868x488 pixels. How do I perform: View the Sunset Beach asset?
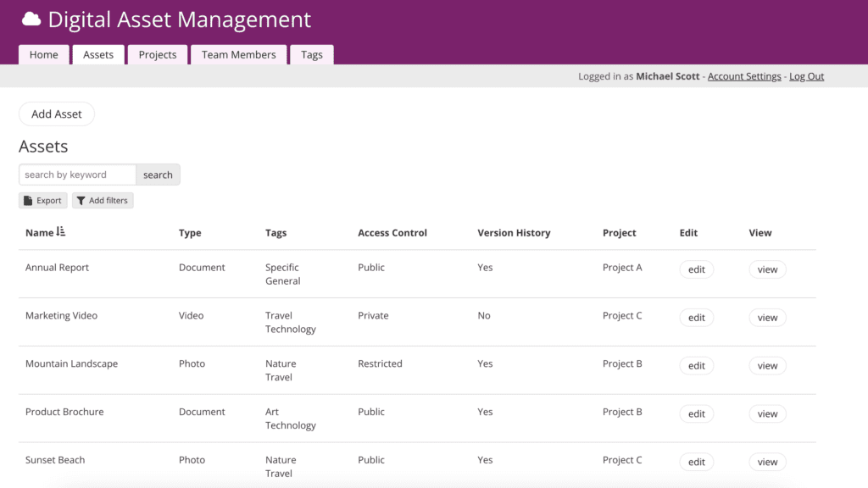click(x=767, y=463)
